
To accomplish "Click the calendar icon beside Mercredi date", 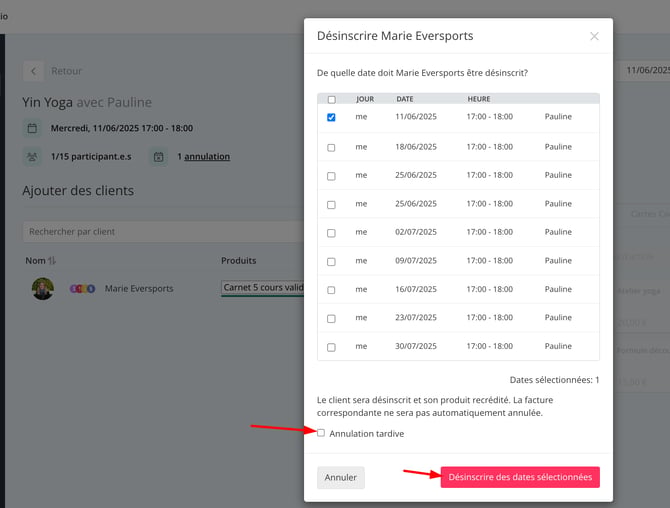I will (32, 128).
